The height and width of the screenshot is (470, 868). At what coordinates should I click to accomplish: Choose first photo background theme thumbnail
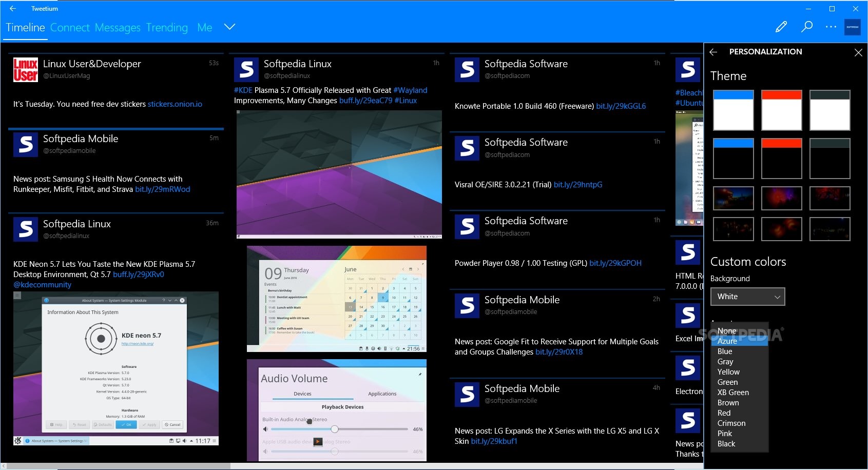(x=733, y=198)
